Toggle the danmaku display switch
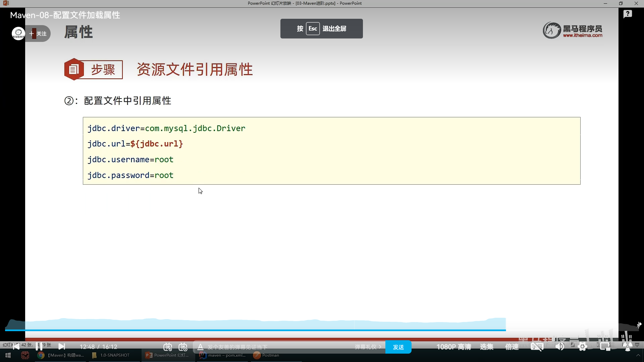Viewport: 644px width, 362px height. [168, 347]
